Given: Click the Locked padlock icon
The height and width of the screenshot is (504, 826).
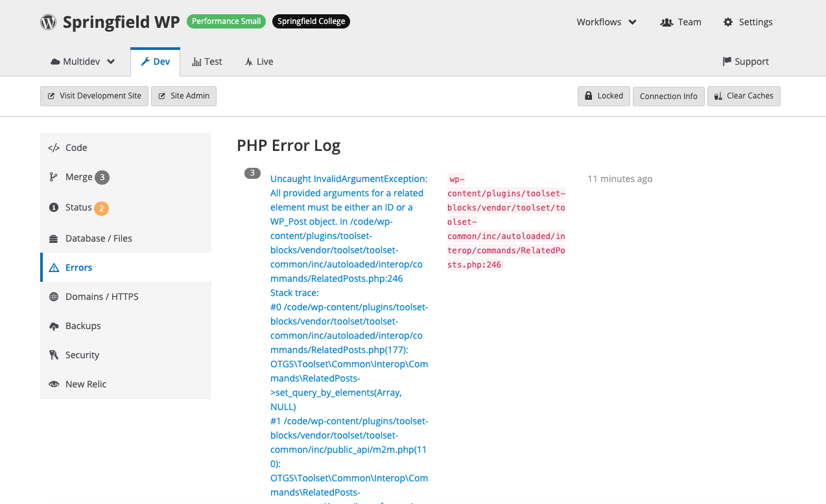Looking at the screenshot, I should 589,96.
